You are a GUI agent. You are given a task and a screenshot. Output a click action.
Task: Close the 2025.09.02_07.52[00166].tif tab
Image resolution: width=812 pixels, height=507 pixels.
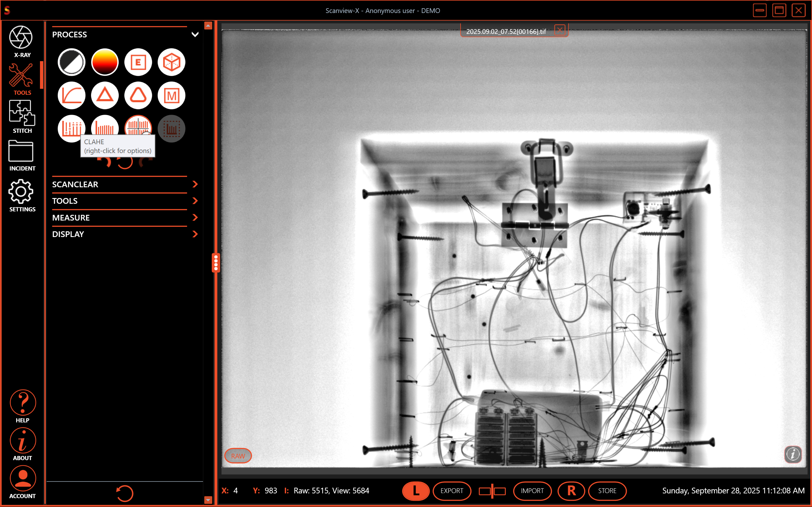pyautogui.click(x=559, y=30)
